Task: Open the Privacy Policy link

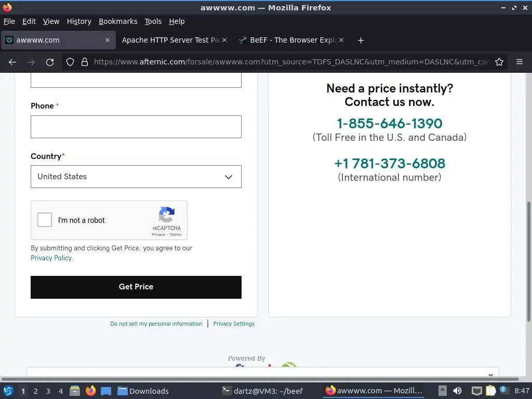Action: point(51,258)
